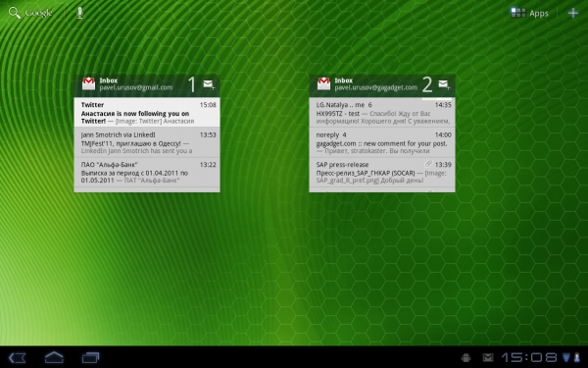Open Jann Smotrich via LinkedIn message
This screenshot has width=588, height=368.
pyautogui.click(x=147, y=142)
